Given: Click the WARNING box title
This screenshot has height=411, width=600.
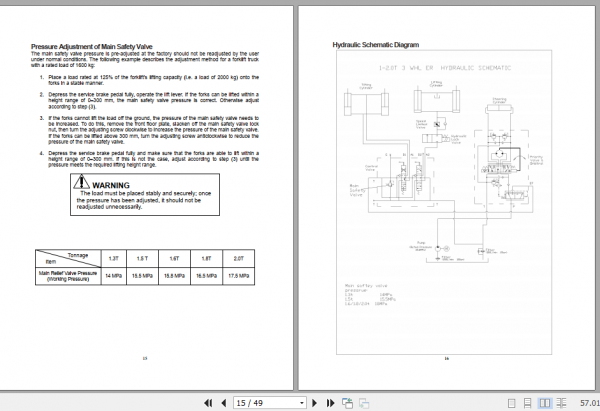Looking at the screenshot, I should [111, 185].
